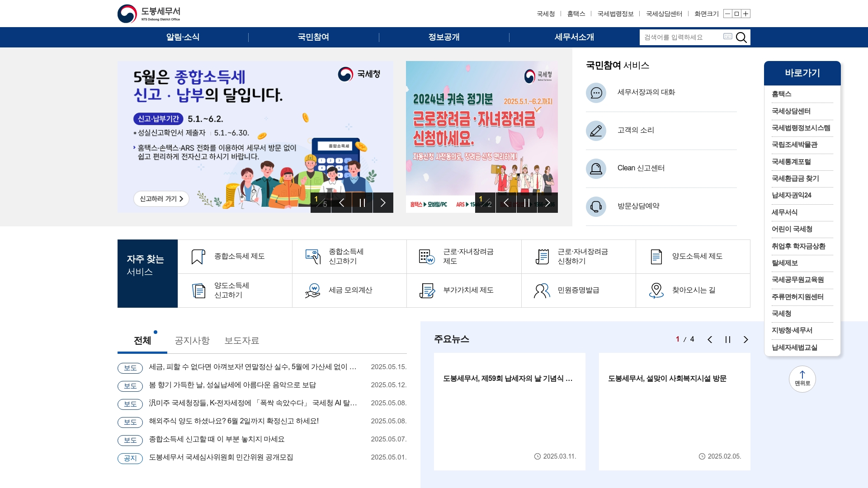Open 국세청 link in top bar

pyautogui.click(x=546, y=14)
